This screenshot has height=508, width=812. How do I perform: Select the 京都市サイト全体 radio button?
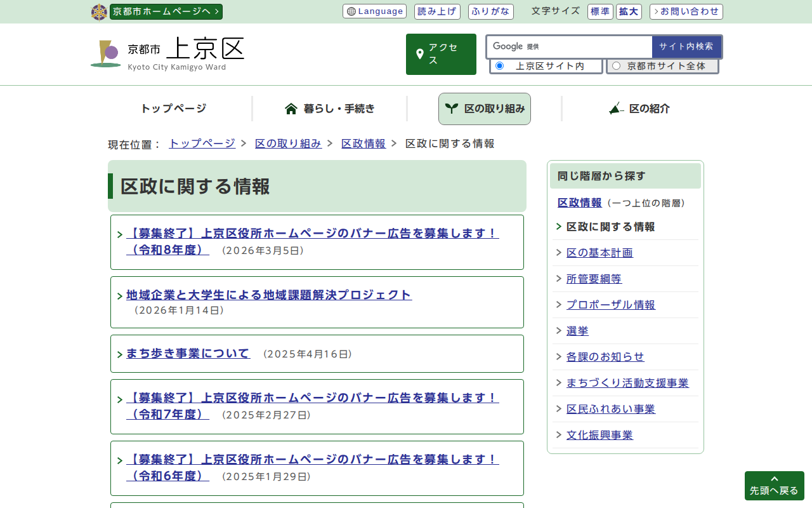(x=616, y=66)
